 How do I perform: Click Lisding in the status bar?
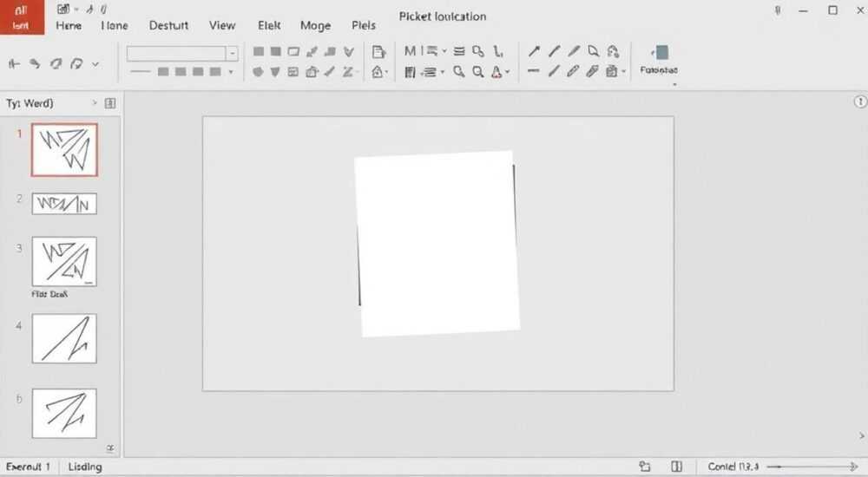[x=85, y=467]
